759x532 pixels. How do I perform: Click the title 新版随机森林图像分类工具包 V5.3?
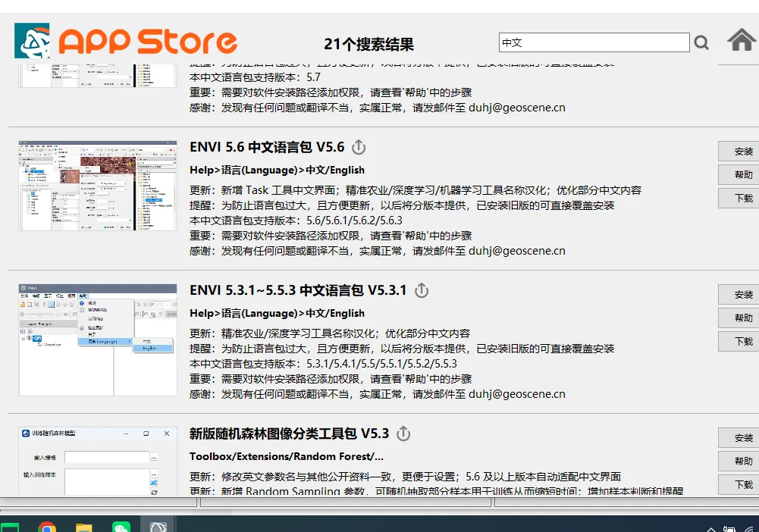(289, 433)
